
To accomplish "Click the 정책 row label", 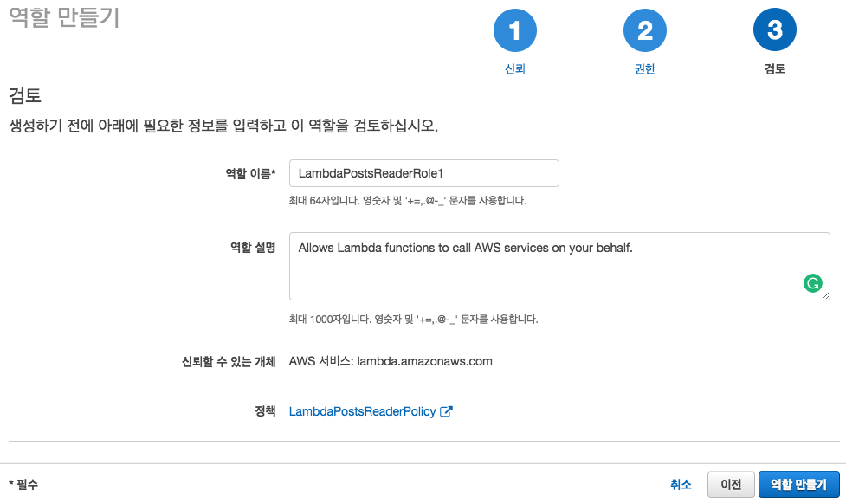I will pos(265,411).
